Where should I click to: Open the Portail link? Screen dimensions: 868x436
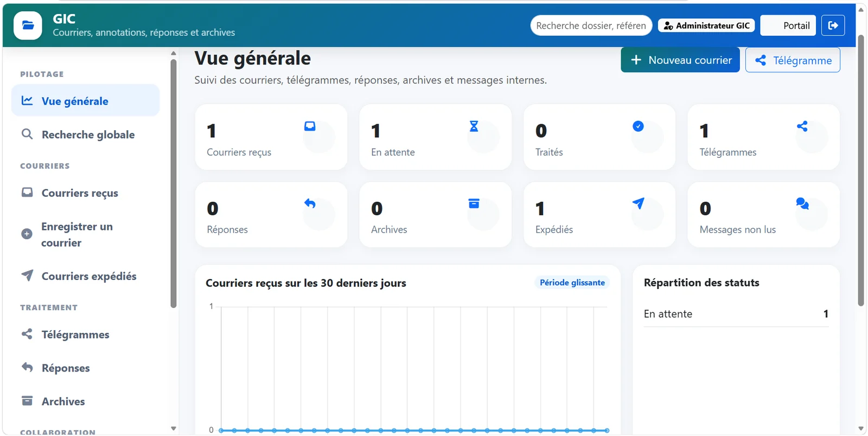coord(788,25)
